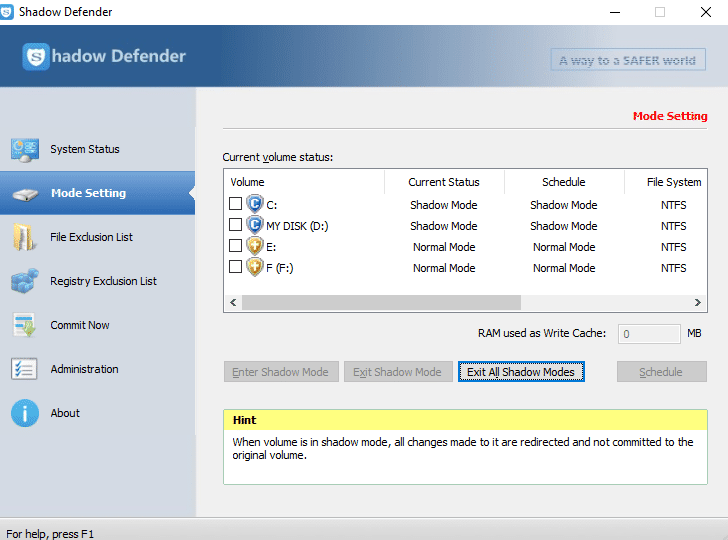This screenshot has height=540, width=728.
Task: Select the 'F (F:)' volume name
Action: pos(280,268)
